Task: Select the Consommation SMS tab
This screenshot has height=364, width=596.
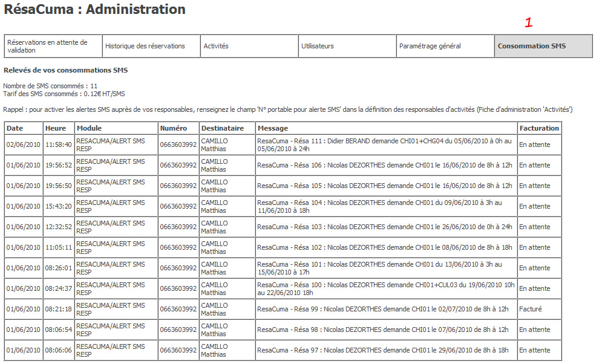Action: 543,46
